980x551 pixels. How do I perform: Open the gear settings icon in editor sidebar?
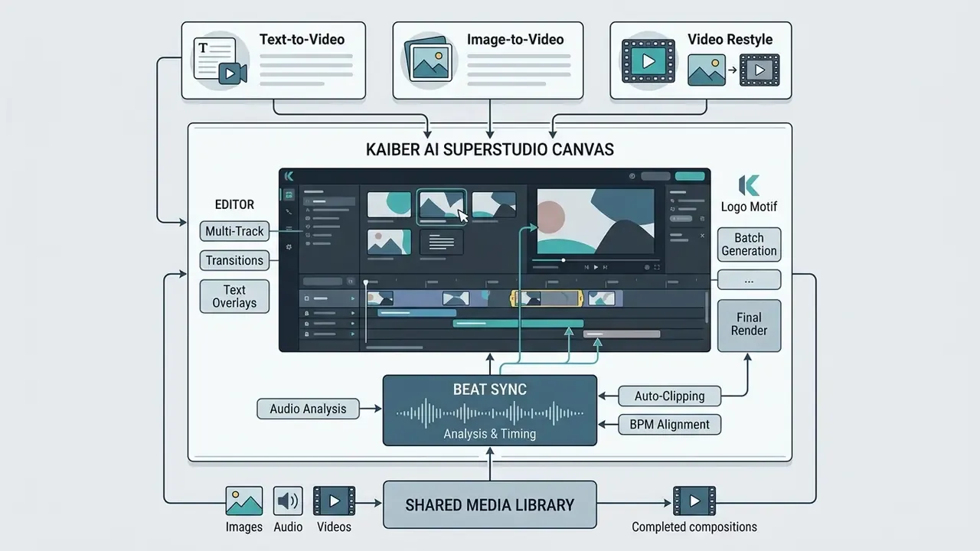pos(289,247)
